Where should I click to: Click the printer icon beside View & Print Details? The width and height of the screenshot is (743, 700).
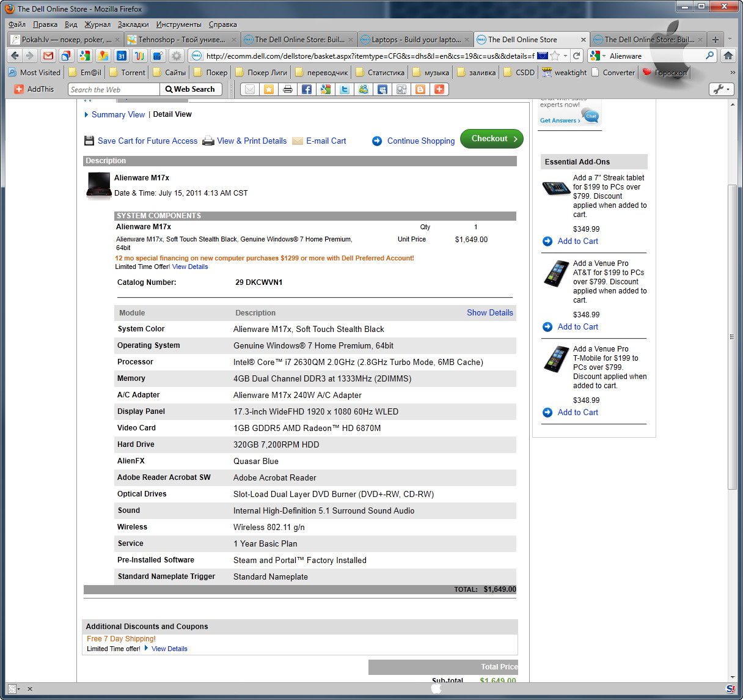[208, 141]
